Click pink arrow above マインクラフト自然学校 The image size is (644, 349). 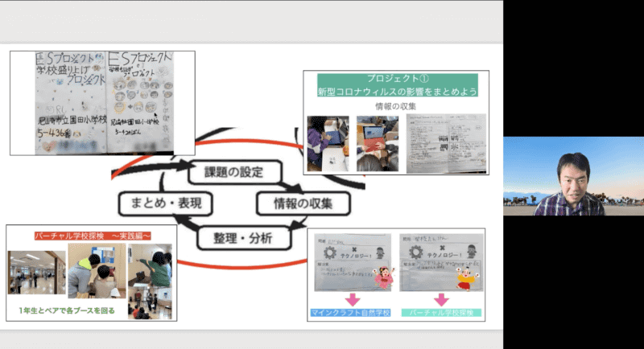[353, 300]
